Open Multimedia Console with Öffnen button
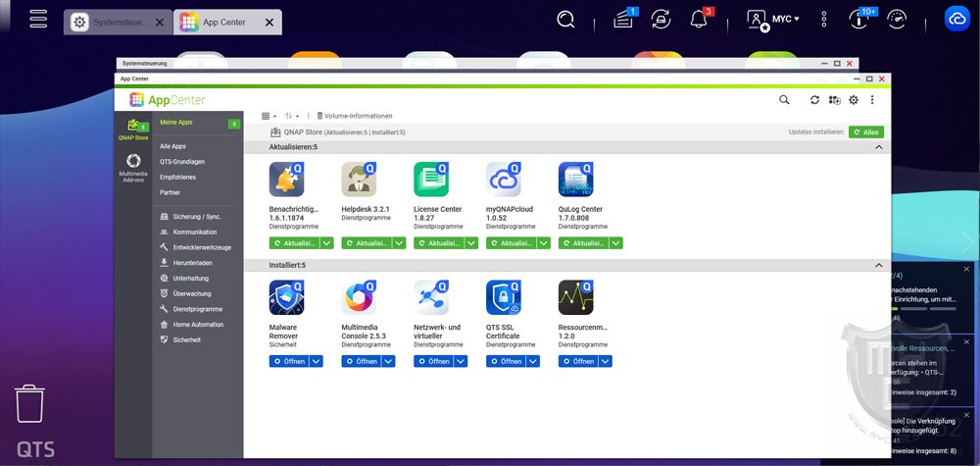This screenshot has width=980, height=466. click(x=362, y=362)
